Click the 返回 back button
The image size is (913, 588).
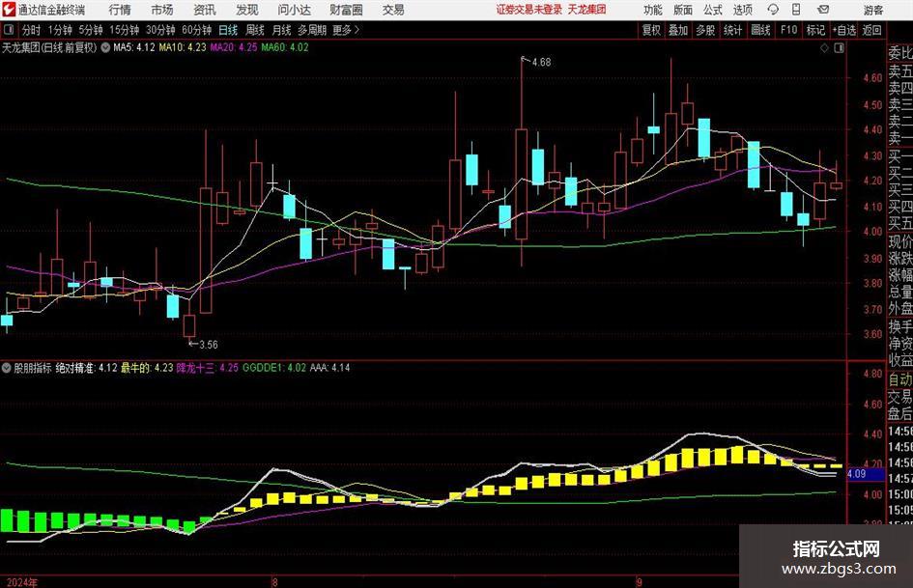click(x=871, y=30)
